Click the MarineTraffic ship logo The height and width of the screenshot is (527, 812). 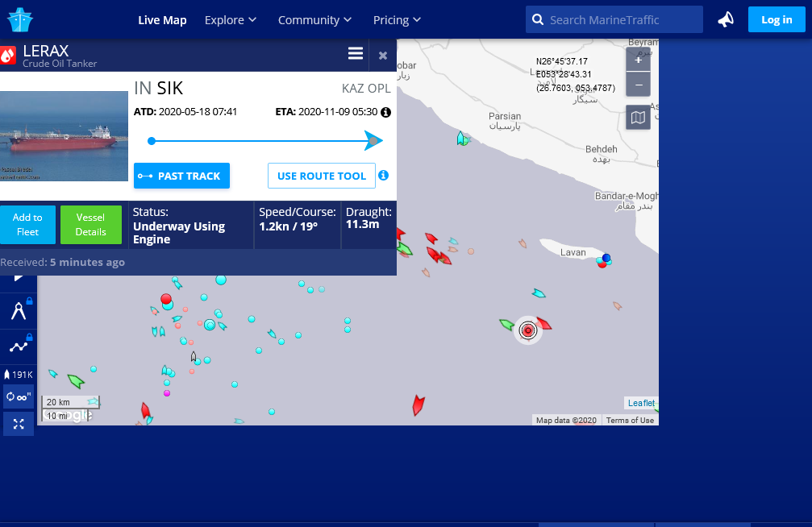(20, 19)
